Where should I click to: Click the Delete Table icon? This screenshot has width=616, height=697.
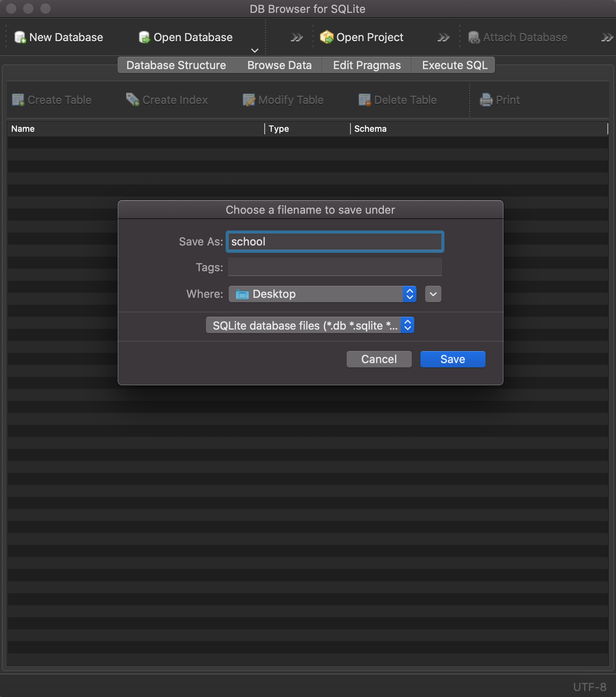[x=365, y=100]
